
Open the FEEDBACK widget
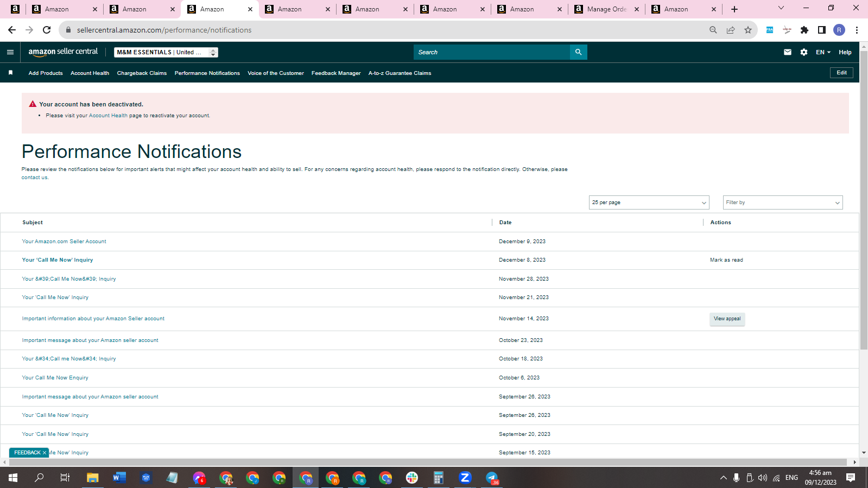27,453
